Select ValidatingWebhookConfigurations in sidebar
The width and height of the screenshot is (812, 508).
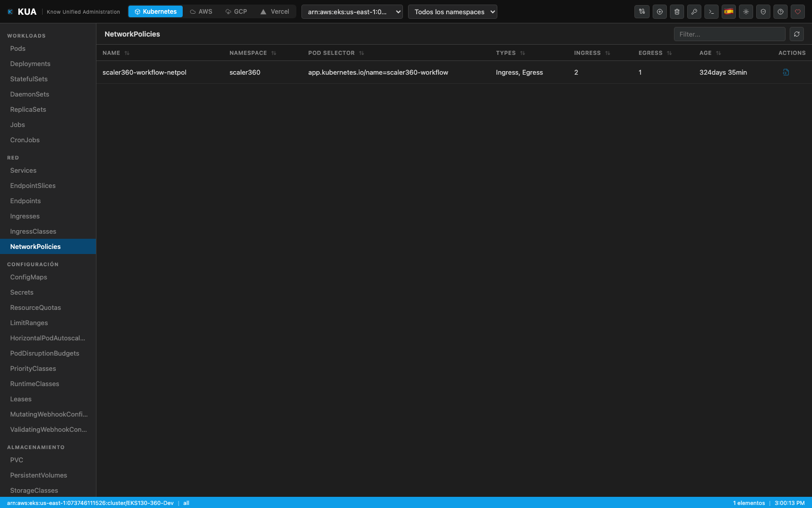tap(48, 430)
